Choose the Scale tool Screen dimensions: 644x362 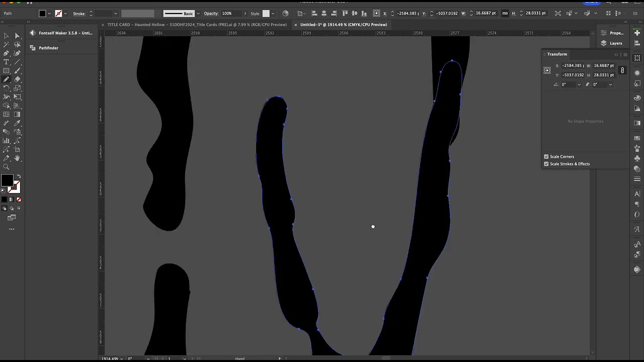[x=17, y=88]
